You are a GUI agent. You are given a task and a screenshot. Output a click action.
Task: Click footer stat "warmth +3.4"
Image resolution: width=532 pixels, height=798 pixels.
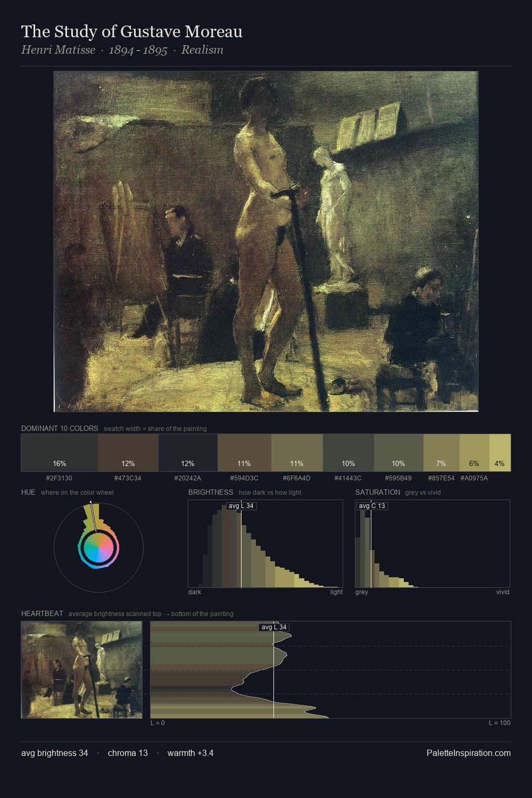click(x=190, y=753)
